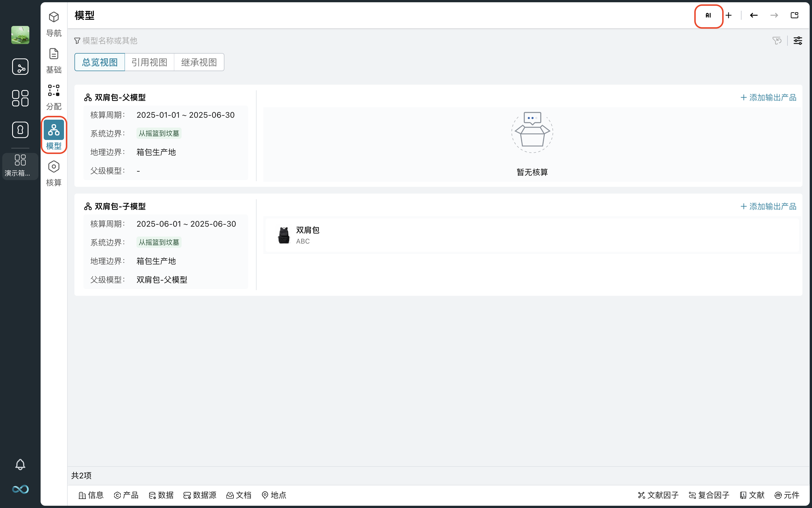Select the 双肩包 ABC product row

point(533,235)
